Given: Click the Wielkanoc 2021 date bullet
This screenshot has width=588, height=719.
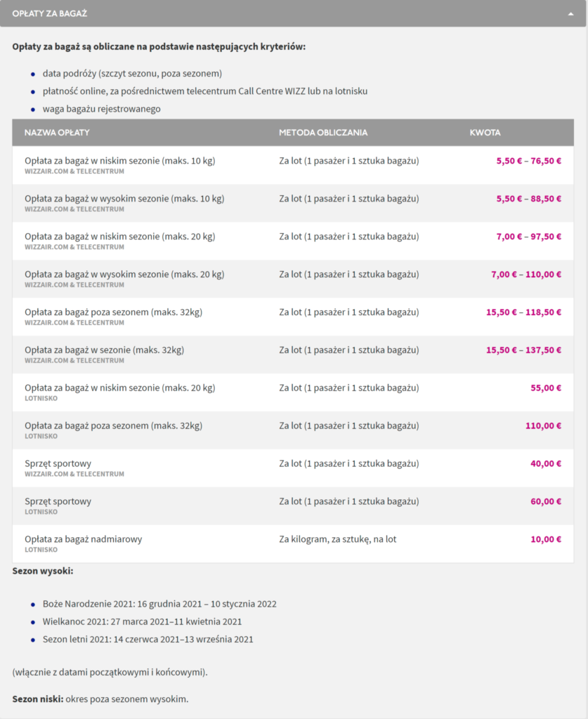Looking at the screenshot, I should 142,622.
